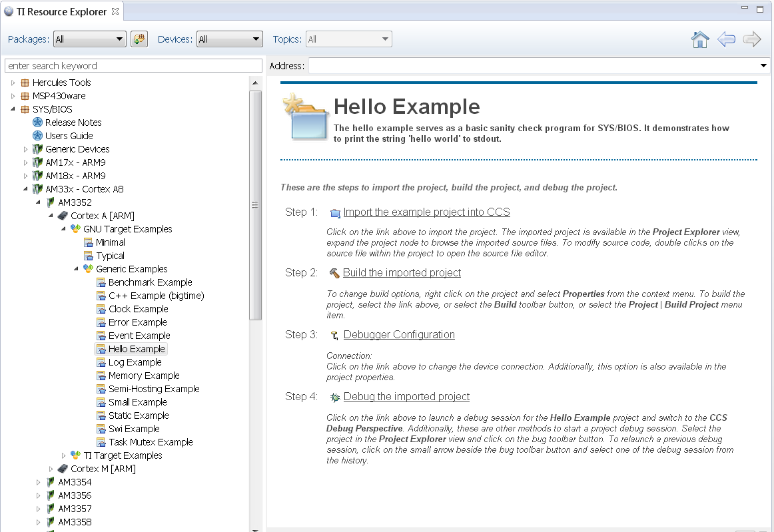Click the import project icon in Step 1
774x532 pixels.
(334, 212)
